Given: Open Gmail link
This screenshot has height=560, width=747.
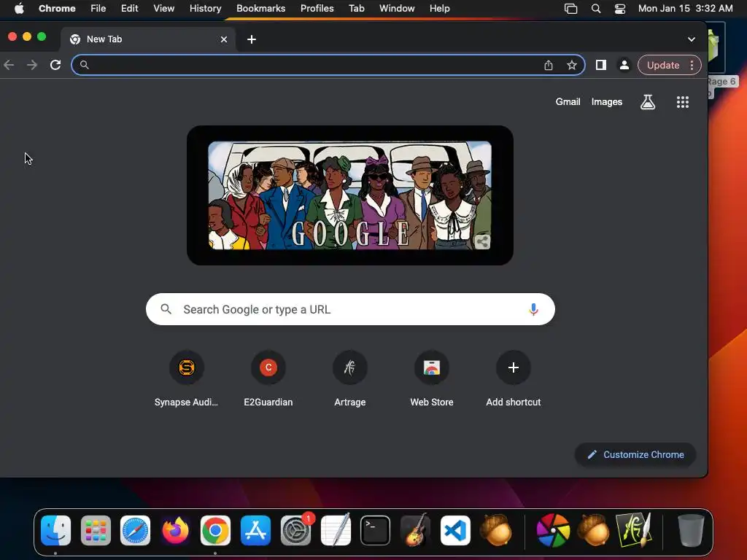Looking at the screenshot, I should (x=568, y=102).
